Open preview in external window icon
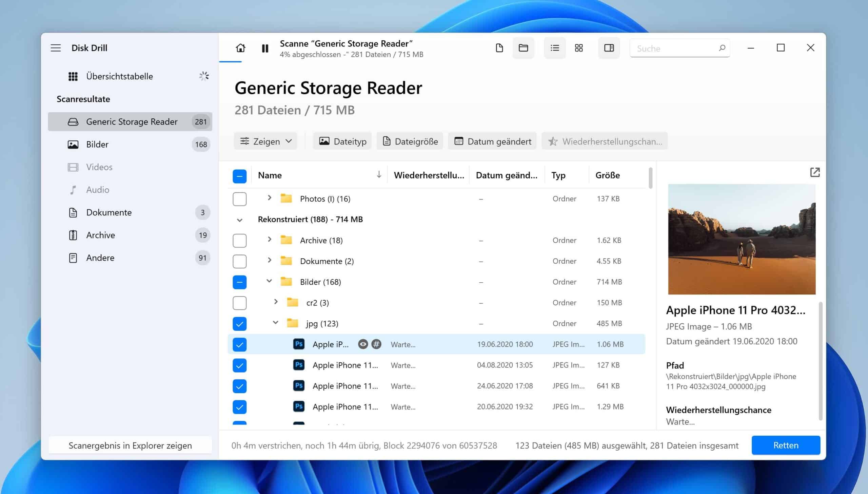Viewport: 868px width, 494px height. 815,172
